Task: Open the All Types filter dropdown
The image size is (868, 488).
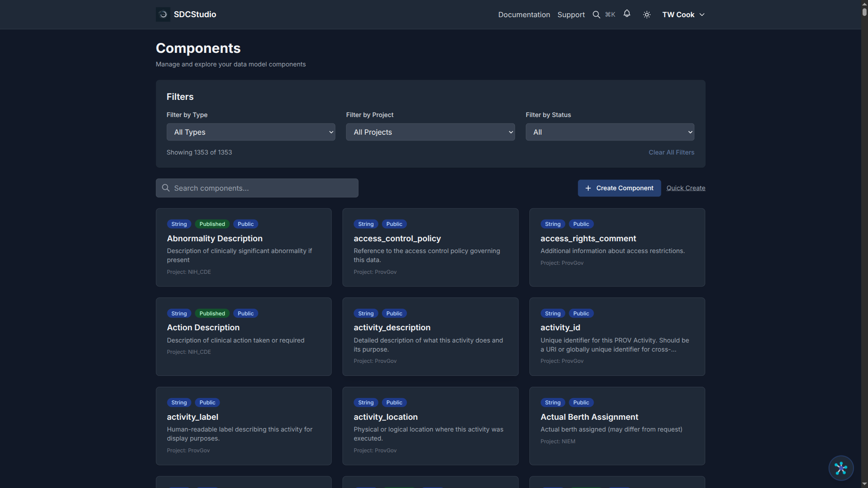Action: [x=251, y=132]
